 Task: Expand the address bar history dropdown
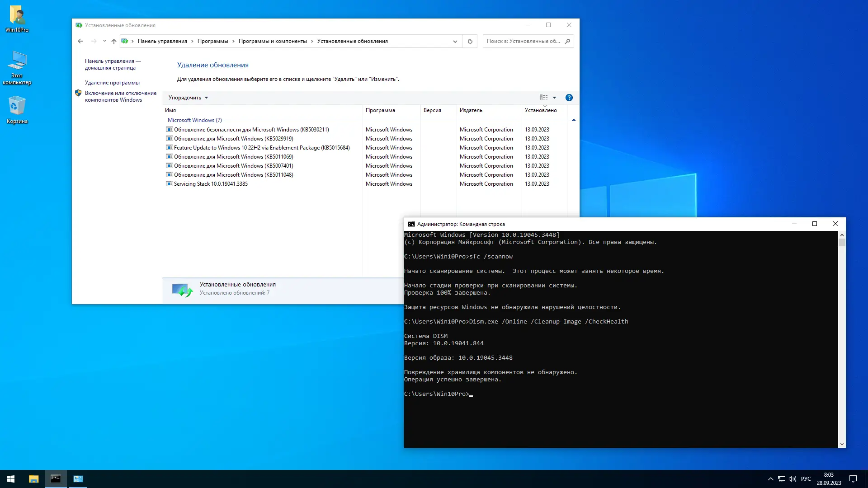pos(455,41)
